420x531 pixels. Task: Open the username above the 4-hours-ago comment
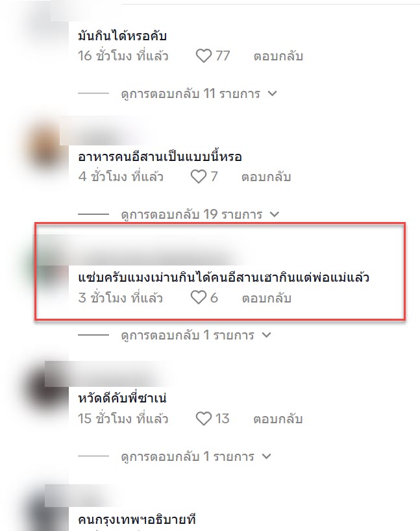(x=105, y=131)
